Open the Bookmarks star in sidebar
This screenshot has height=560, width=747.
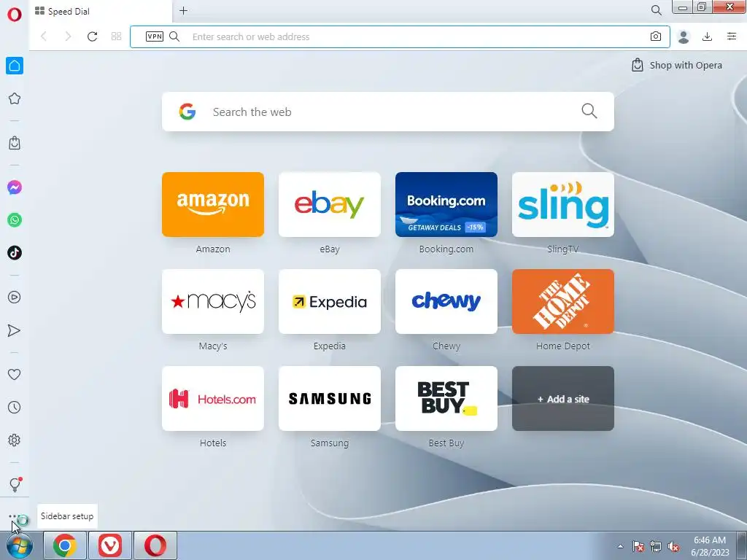pyautogui.click(x=15, y=98)
